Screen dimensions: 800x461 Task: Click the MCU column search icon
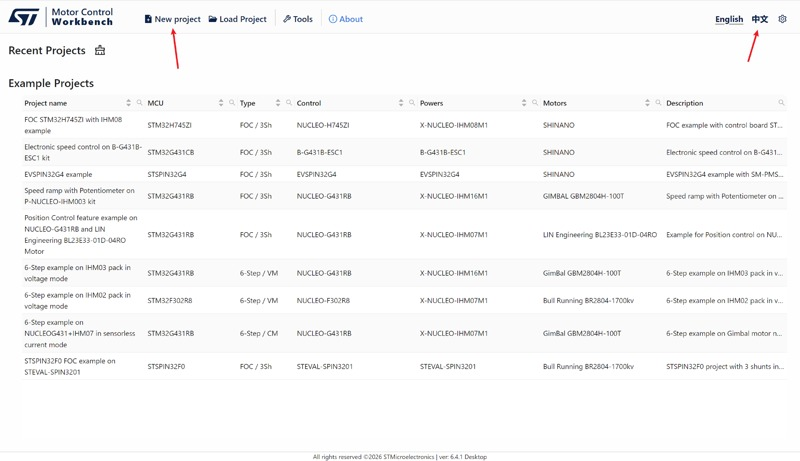[232, 103]
